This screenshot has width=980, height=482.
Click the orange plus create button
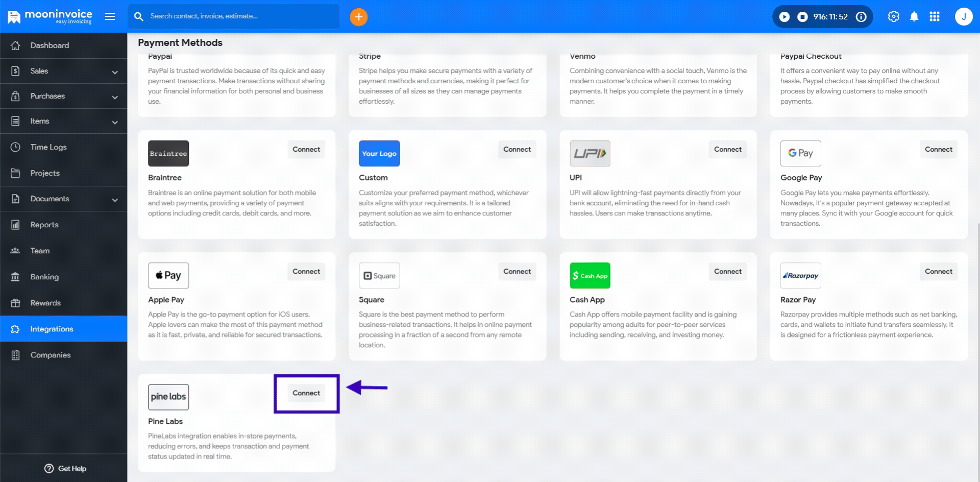(358, 17)
